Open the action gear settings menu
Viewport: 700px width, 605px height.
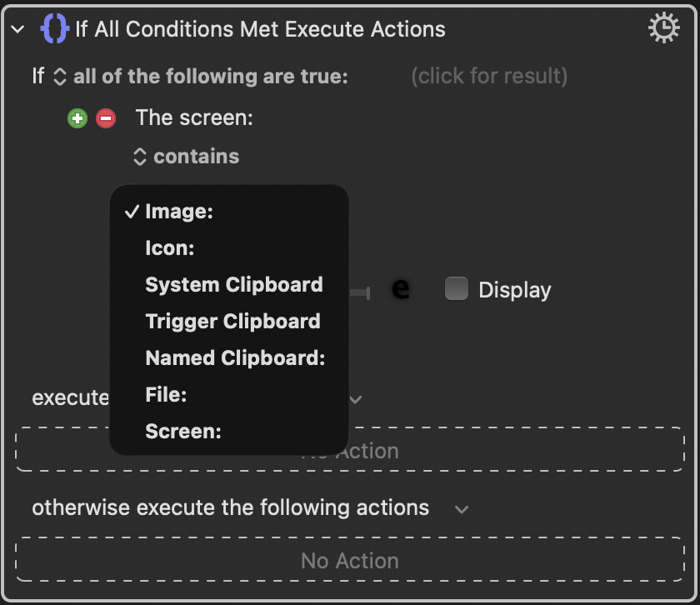[x=663, y=29]
